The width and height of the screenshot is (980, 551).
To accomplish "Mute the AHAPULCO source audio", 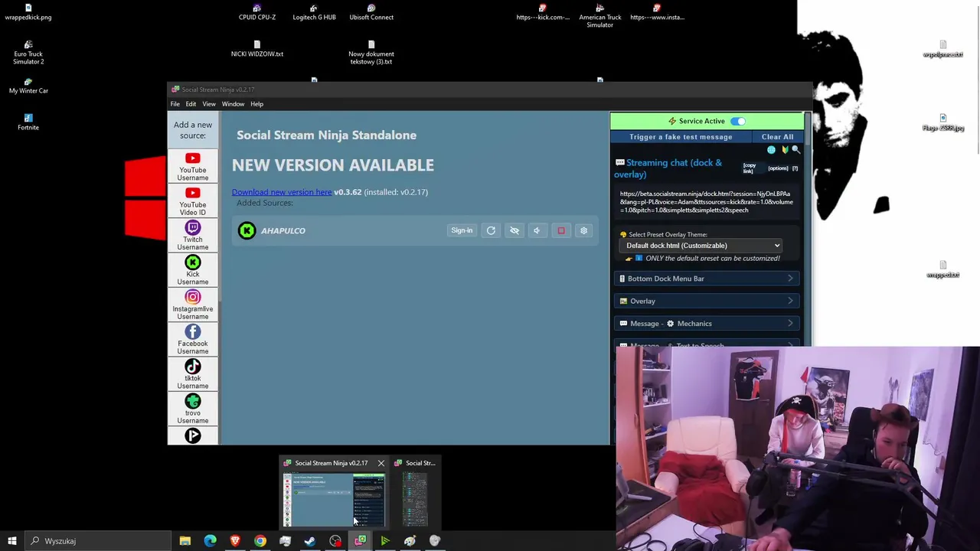I will [x=537, y=230].
